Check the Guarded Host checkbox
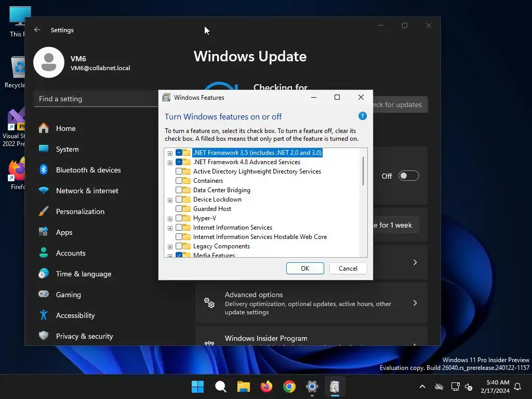The width and height of the screenshot is (532, 399). tap(179, 209)
